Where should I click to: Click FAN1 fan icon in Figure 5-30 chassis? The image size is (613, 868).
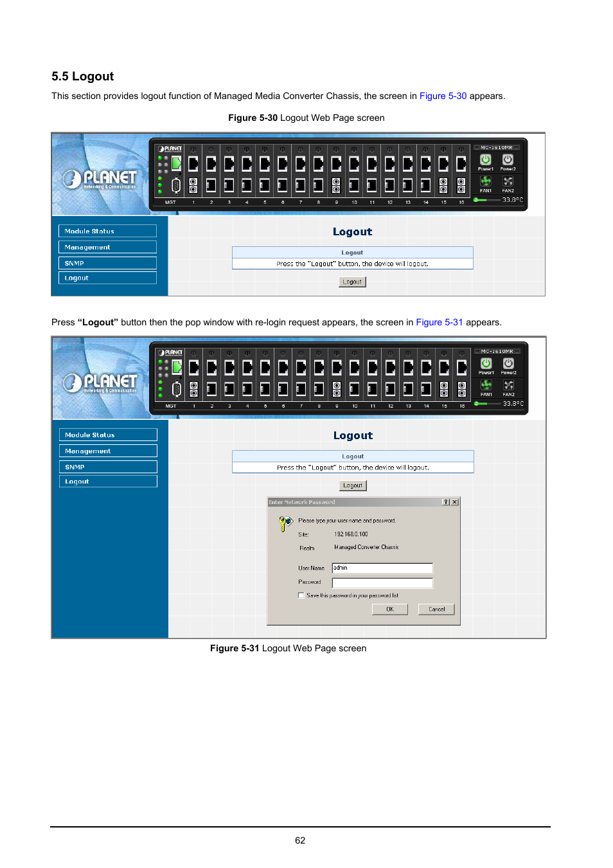coord(486,181)
